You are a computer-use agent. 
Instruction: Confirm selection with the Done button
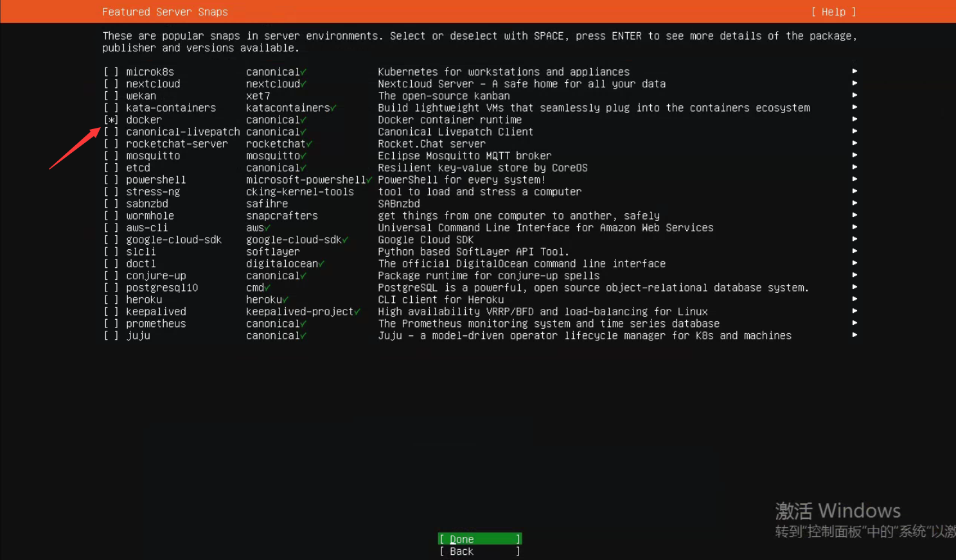tap(479, 539)
